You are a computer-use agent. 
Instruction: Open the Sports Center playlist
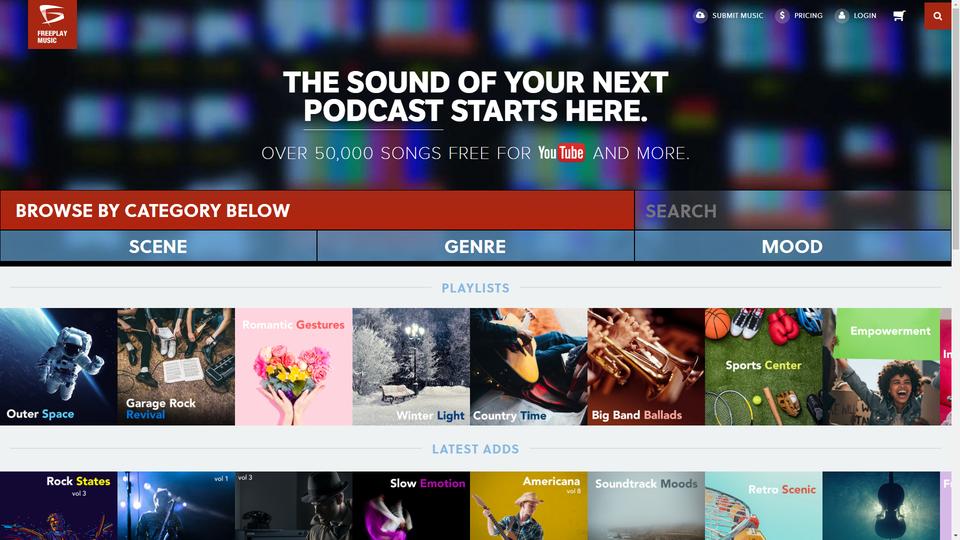[x=764, y=367]
